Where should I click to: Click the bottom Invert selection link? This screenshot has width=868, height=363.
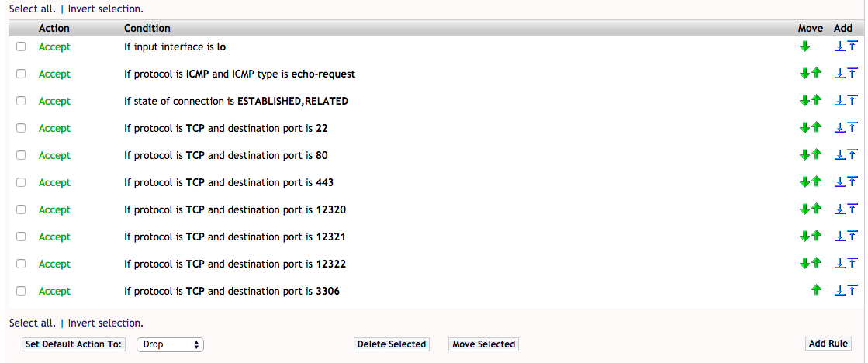point(105,323)
